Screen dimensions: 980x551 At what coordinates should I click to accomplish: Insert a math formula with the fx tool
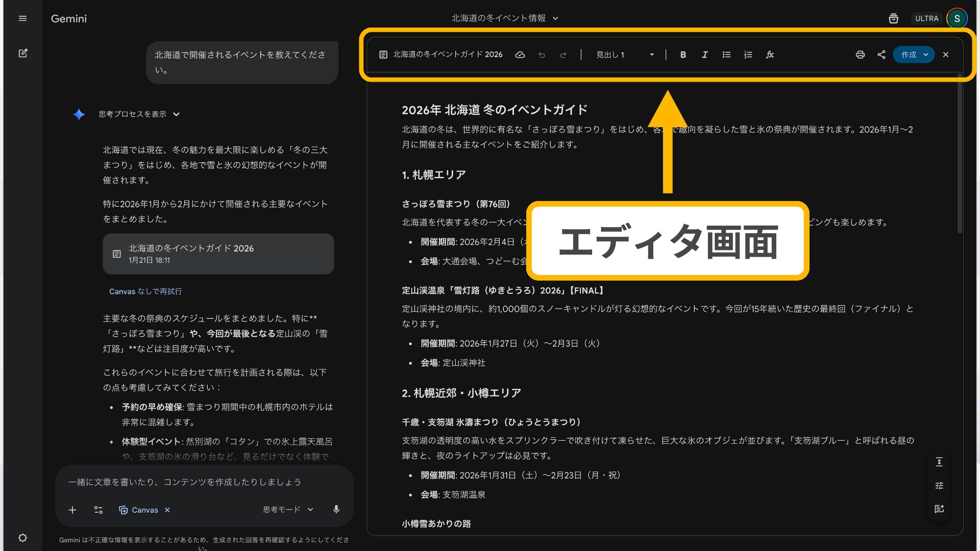coord(770,55)
